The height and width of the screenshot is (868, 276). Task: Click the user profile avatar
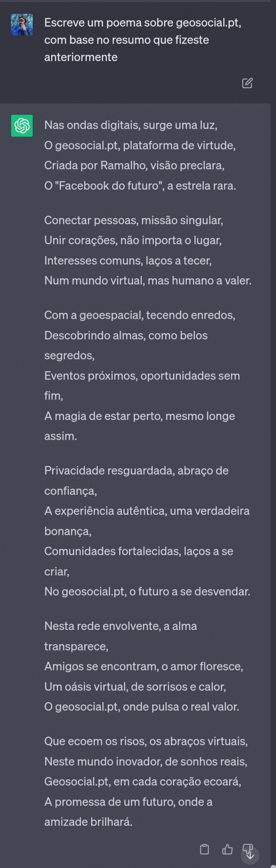22,24
